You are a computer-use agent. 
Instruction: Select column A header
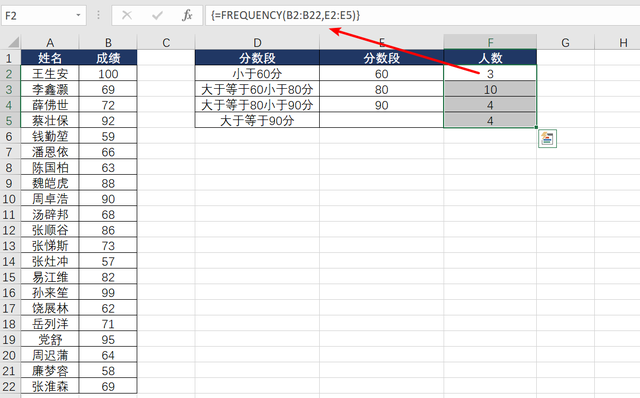50,42
